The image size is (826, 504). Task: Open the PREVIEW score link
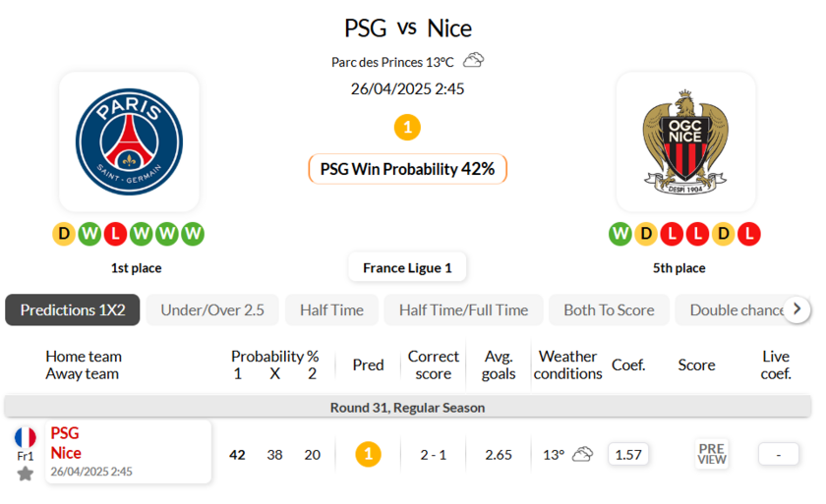pyautogui.click(x=712, y=454)
